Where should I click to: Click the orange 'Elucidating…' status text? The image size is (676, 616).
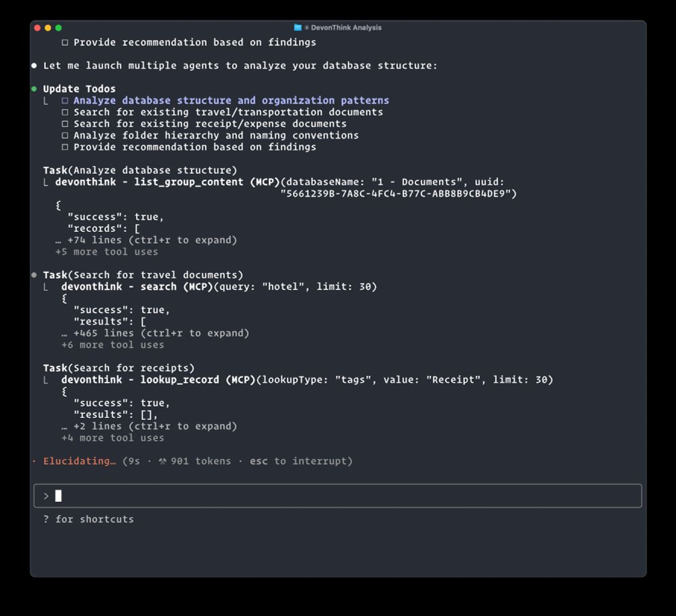coord(79,461)
